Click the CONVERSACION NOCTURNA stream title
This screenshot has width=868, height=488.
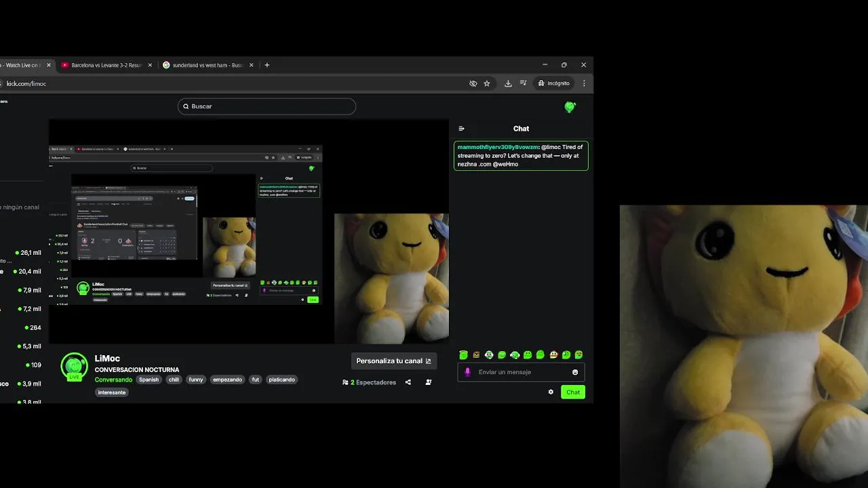tap(137, 370)
